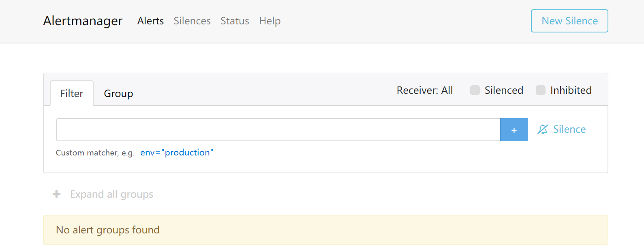This screenshot has height=248, width=644.
Task: Add matcher with the blue plus button
Action: pyautogui.click(x=514, y=130)
